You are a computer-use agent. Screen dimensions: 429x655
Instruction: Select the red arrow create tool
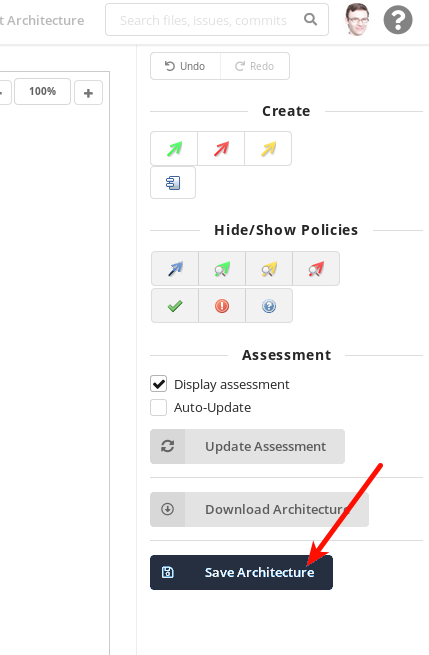(x=221, y=149)
